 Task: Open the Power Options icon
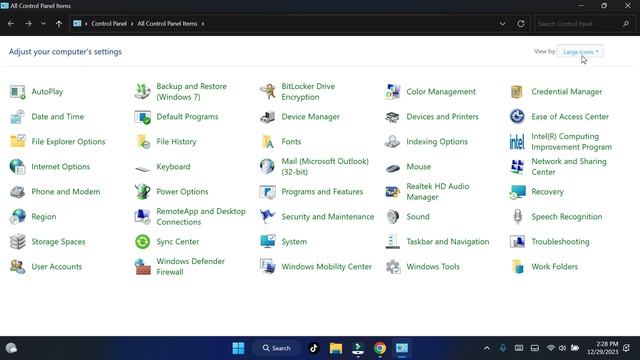142,191
